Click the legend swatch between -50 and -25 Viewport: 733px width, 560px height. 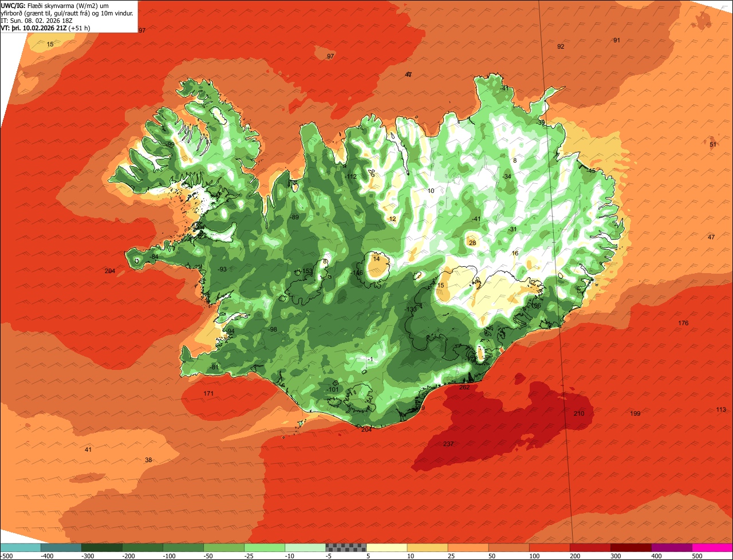224,547
